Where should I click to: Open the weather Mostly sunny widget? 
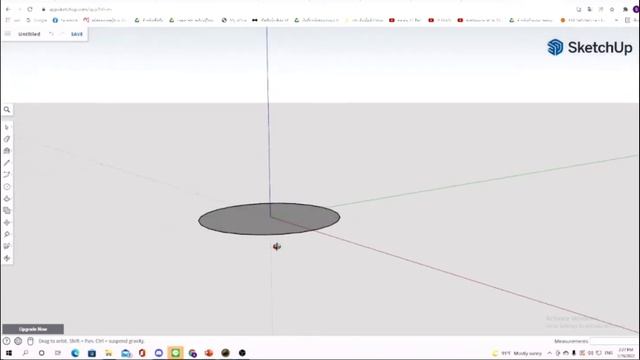518,353
